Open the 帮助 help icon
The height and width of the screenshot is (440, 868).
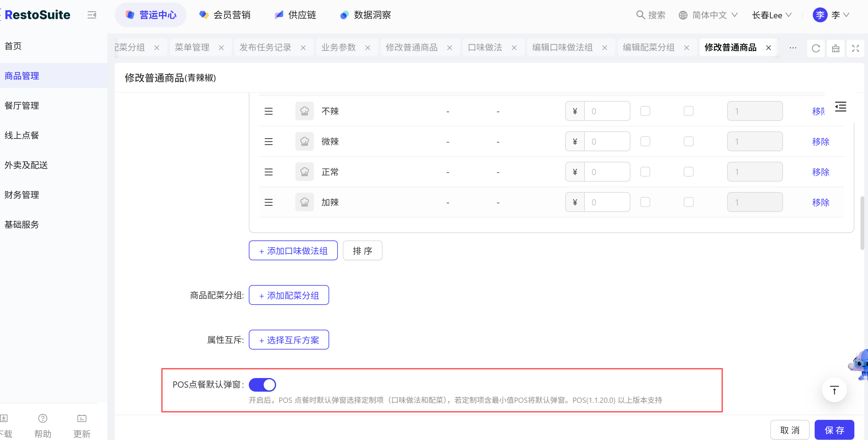[x=43, y=418]
